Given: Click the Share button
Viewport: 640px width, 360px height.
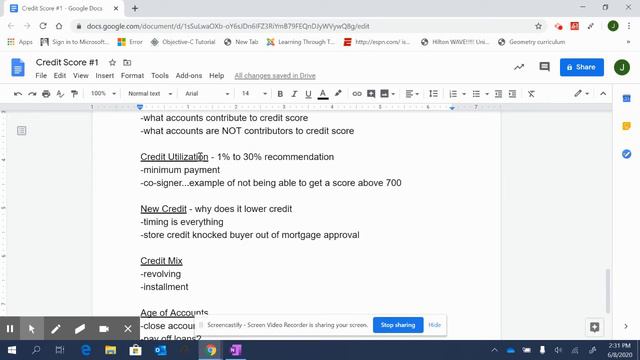Looking at the screenshot, I should pos(582,67).
